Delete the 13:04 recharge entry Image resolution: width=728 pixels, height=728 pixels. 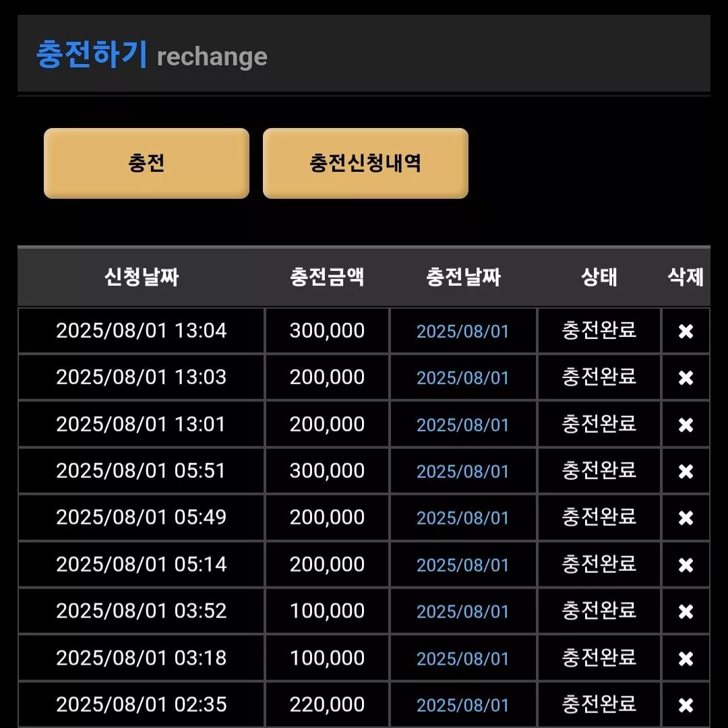pos(686,332)
